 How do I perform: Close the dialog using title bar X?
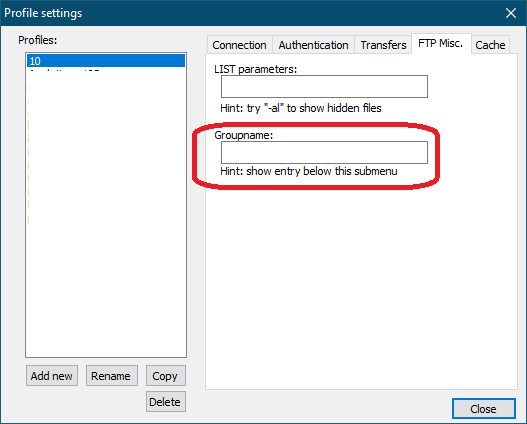(x=511, y=13)
